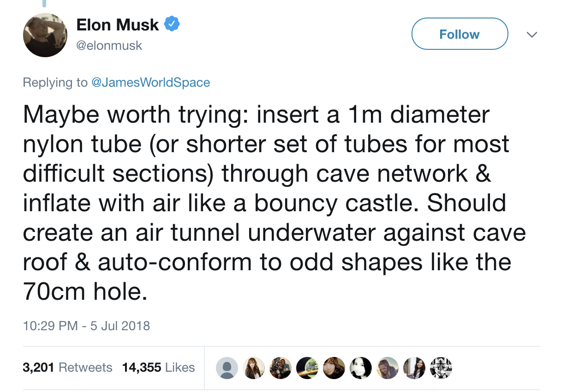Click the avatar of standing person in white top
This screenshot has height=392, width=561.
(414, 368)
